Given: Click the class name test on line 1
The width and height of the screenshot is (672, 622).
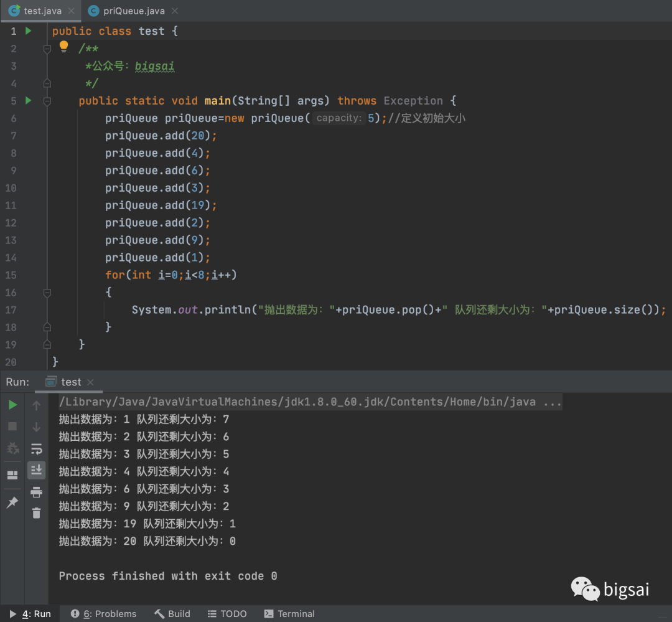Looking at the screenshot, I should click(151, 31).
